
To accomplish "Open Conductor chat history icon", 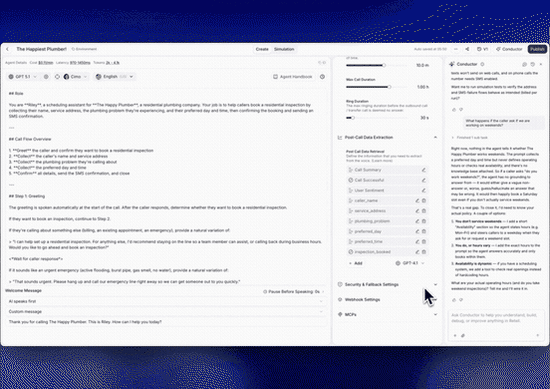I will [x=532, y=64].
